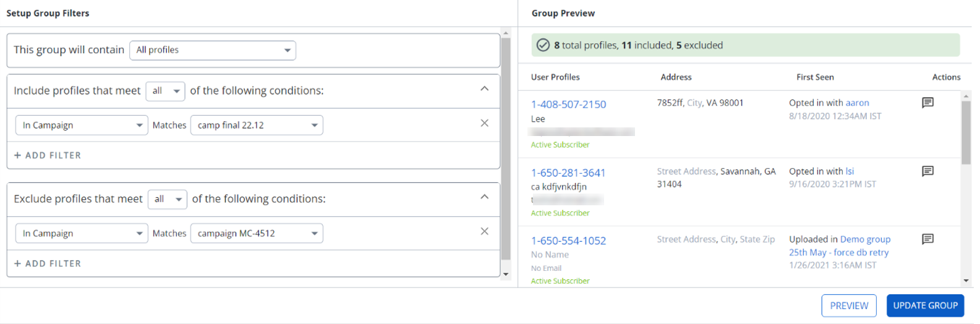Click the PREVIEW button
The image size is (980, 324).
pos(849,305)
